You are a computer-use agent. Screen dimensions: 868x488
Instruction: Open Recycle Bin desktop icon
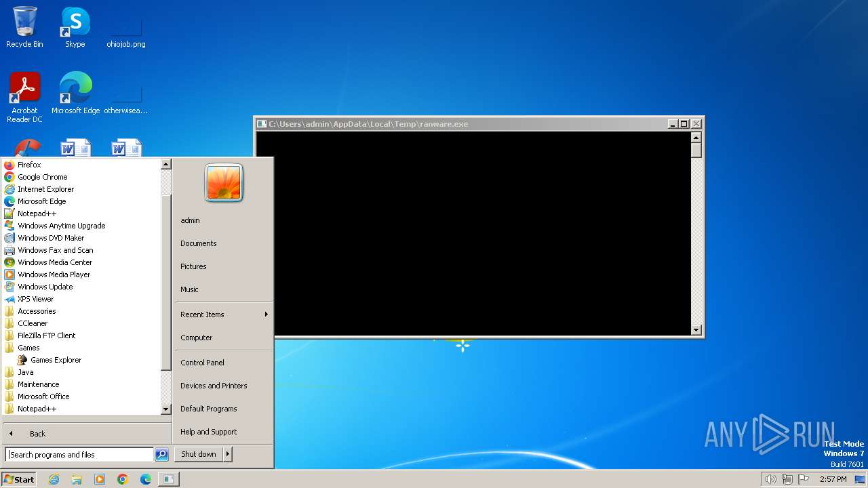pos(24,27)
